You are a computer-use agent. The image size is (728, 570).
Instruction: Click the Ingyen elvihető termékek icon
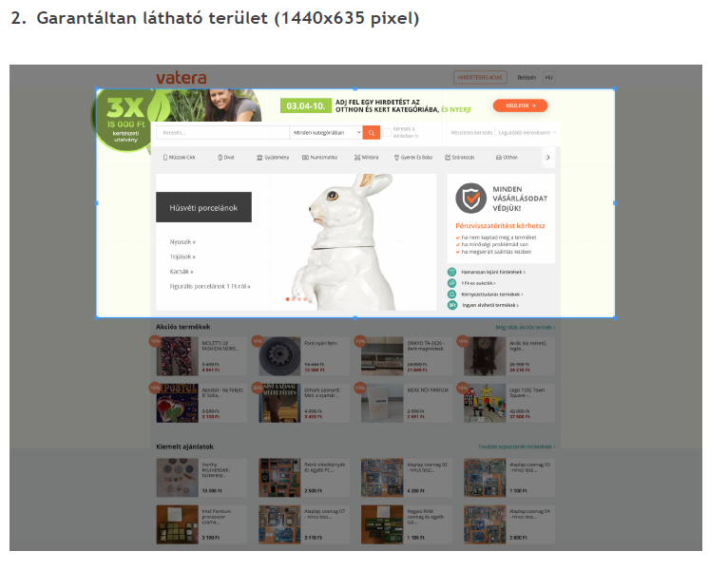tap(451, 305)
